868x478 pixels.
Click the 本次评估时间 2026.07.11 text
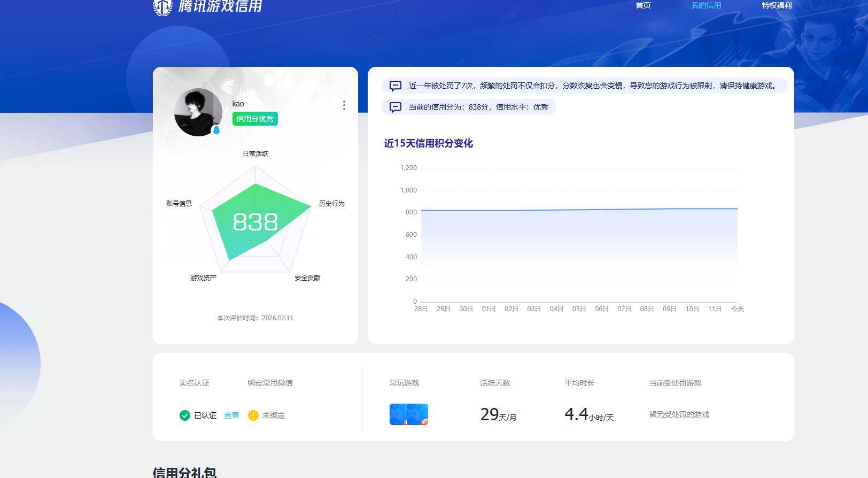point(255,318)
